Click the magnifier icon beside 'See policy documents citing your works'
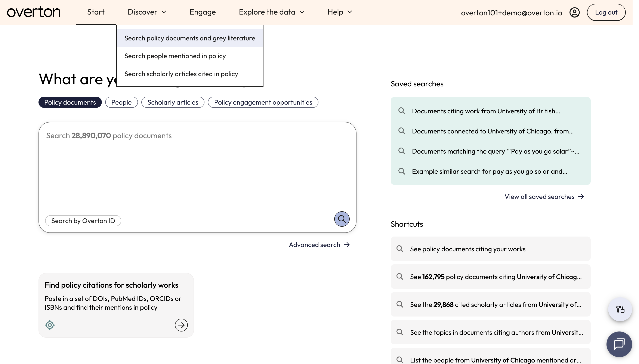 [x=400, y=249]
